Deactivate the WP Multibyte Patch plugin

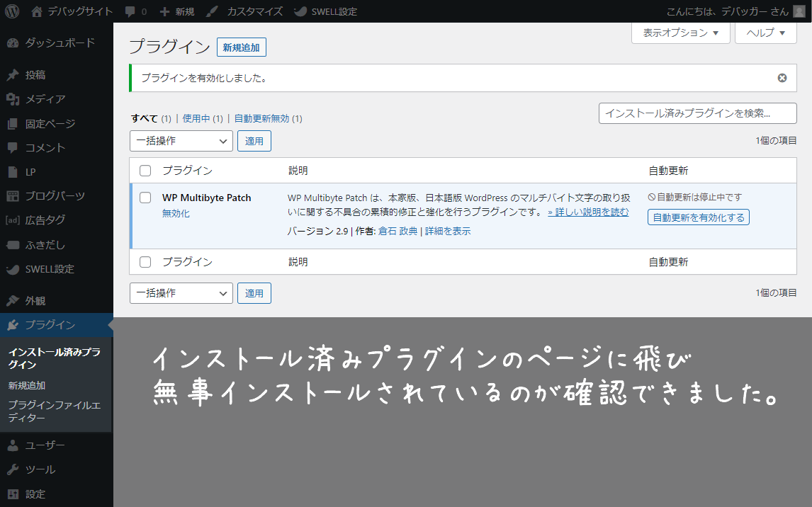tap(176, 213)
